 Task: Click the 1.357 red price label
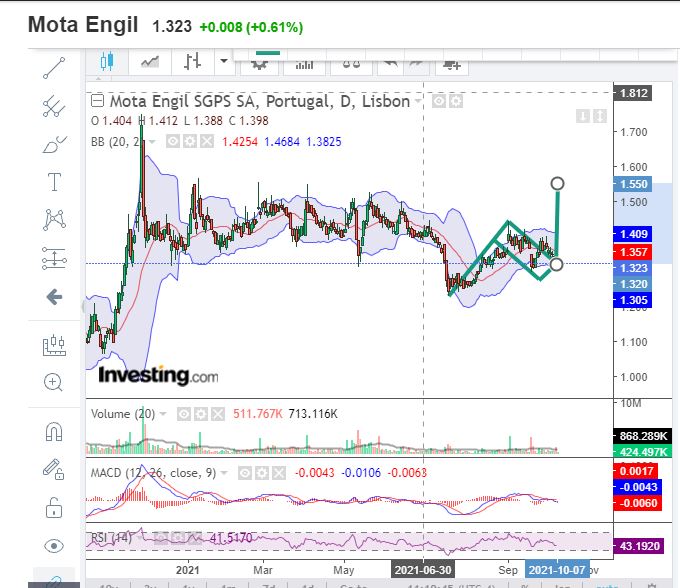(633, 252)
